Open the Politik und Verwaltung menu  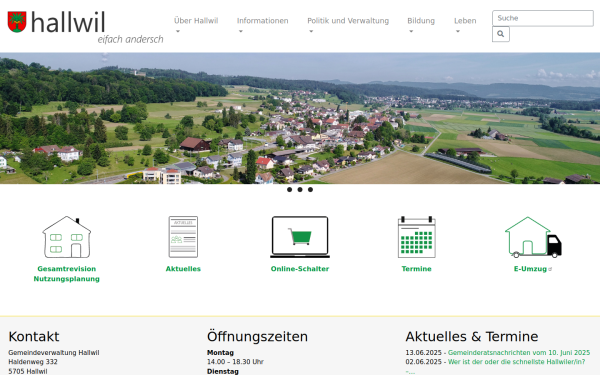348,21
